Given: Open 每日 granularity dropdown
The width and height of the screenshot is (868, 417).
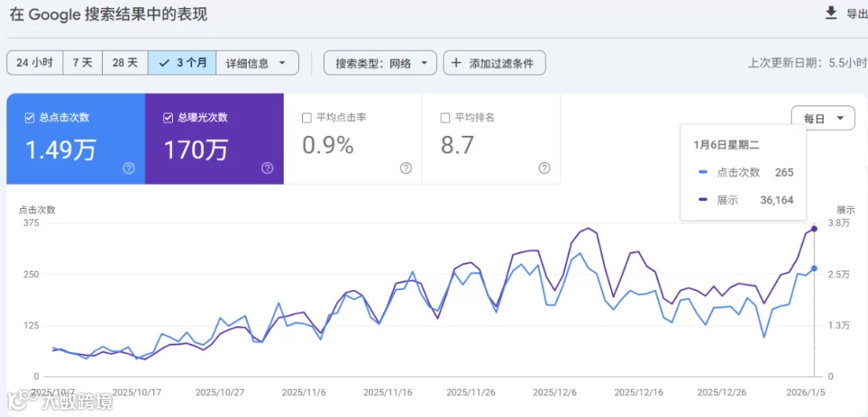Looking at the screenshot, I should click(823, 118).
